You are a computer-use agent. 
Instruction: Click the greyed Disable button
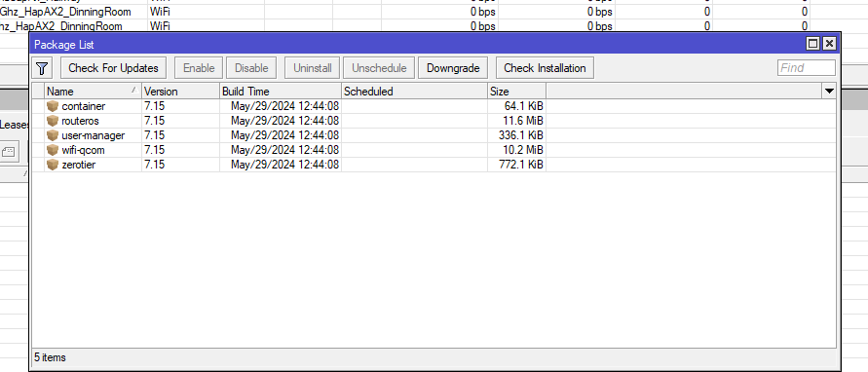pyautogui.click(x=251, y=68)
